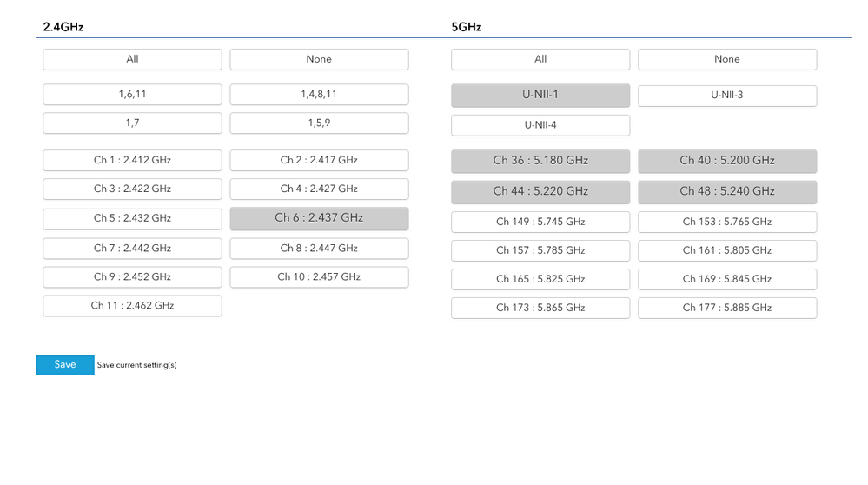Toggle Ch 7 : 2.442 GHz
Screen dimensions: 868x485
[x=132, y=249]
